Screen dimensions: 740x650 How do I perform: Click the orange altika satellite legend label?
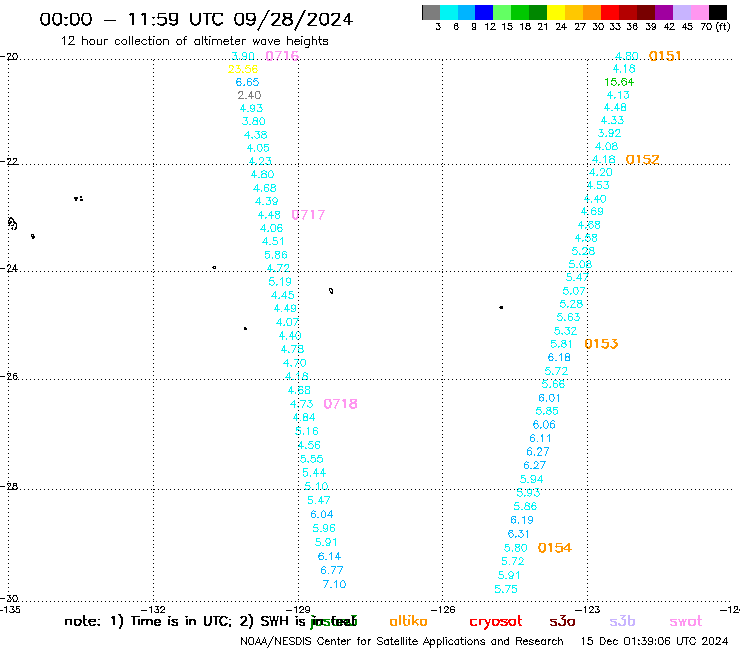click(408, 621)
